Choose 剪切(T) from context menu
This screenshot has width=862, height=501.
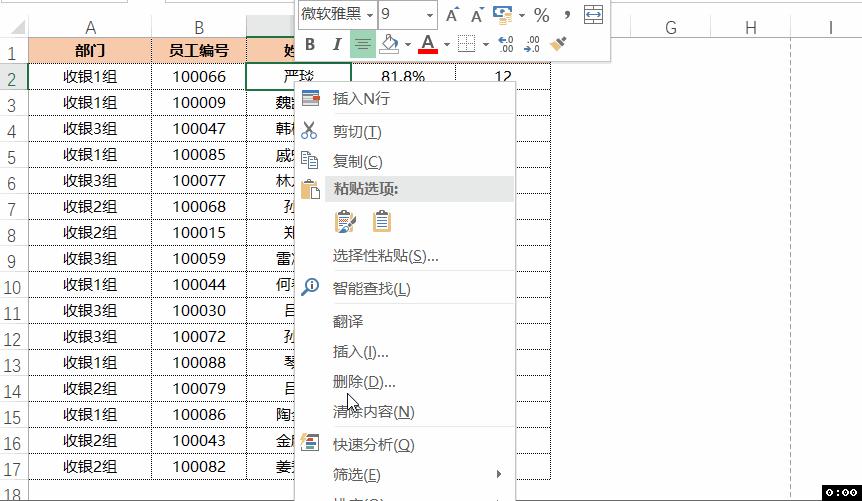point(405,131)
